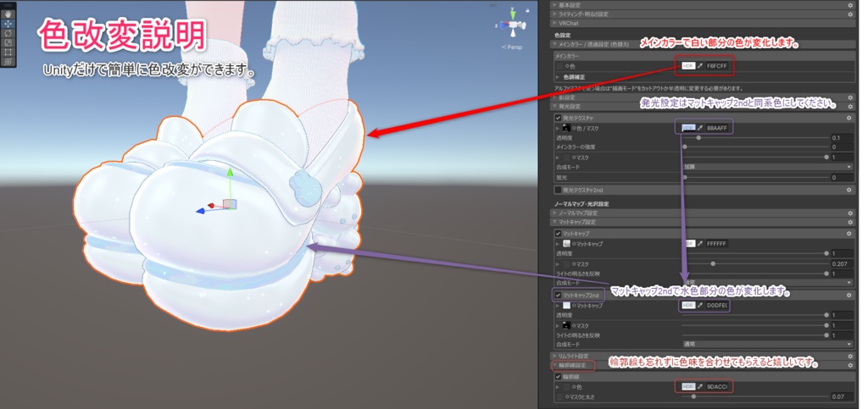Image resolution: width=868 pixels, height=409 pixels.
Task: Uncheck the 発光テクスチャ checkbox
Action: (x=558, y=118)
